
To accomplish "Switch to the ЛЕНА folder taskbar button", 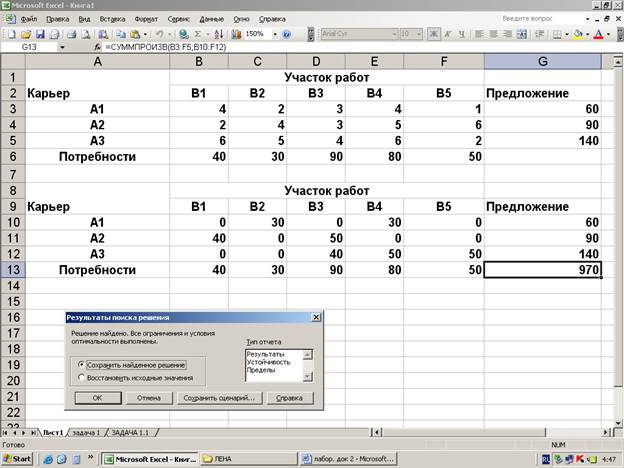I will 249,459.
